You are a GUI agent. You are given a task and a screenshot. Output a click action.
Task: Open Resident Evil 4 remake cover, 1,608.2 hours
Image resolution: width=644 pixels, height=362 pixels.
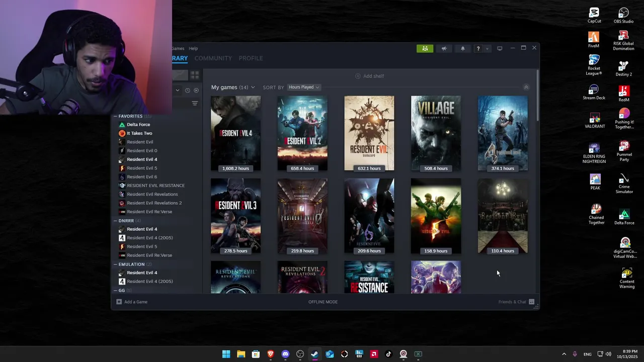click(x=235, y=134)
